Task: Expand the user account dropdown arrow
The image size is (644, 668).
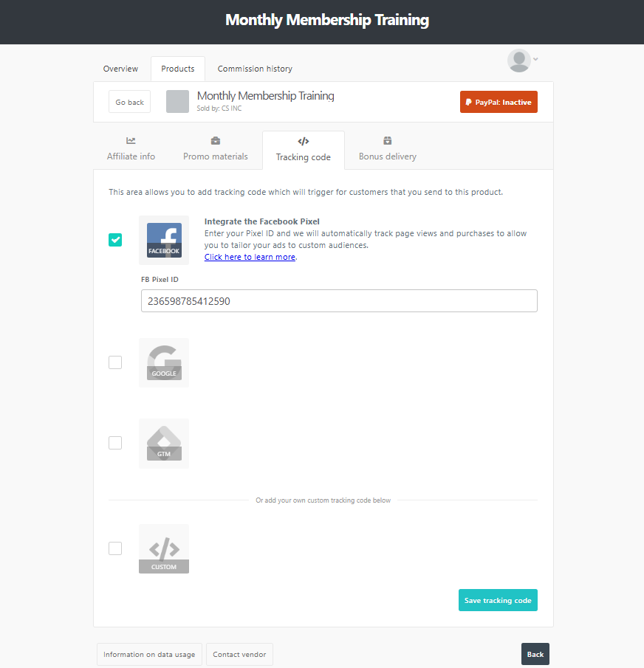Action: [x=536, y=59]
